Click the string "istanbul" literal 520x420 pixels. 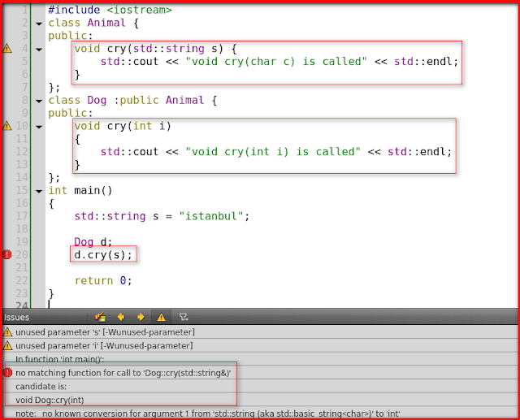click(x=211, y=216)
